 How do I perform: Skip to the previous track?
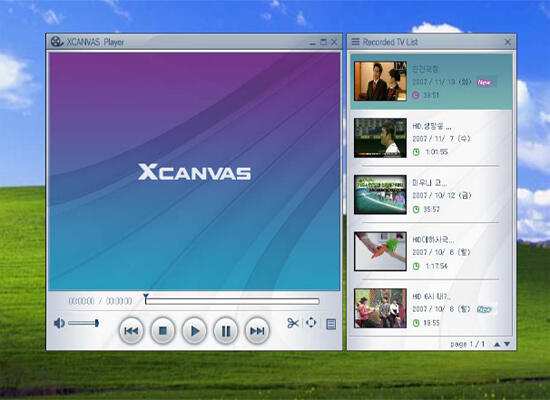tap(131, 331)
